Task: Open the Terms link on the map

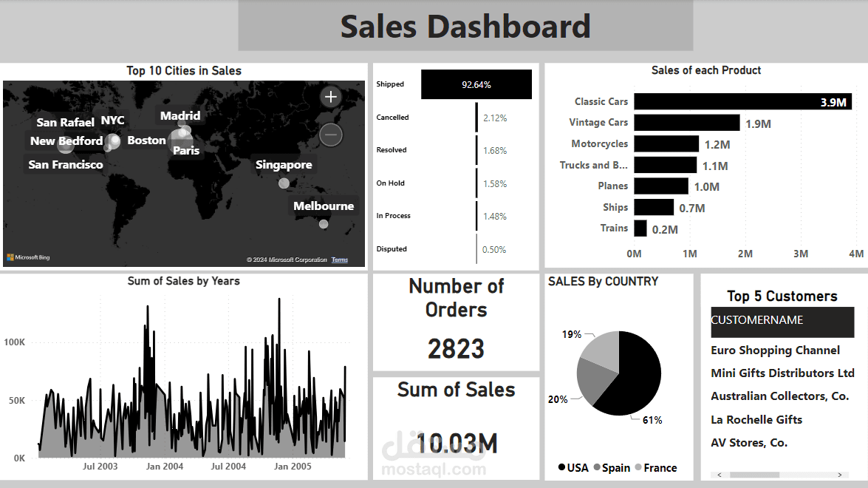Action: point(339,260)
